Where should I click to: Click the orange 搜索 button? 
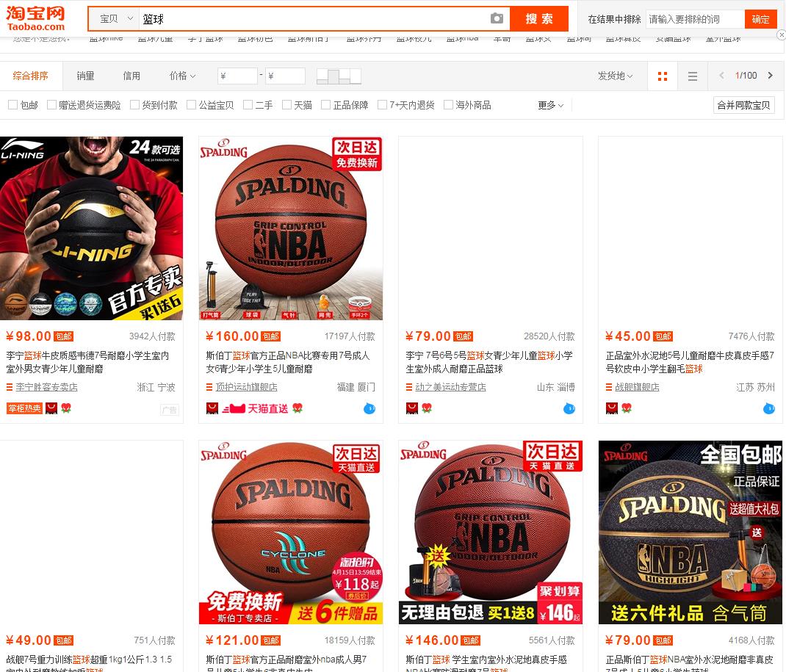coord(539,18)
